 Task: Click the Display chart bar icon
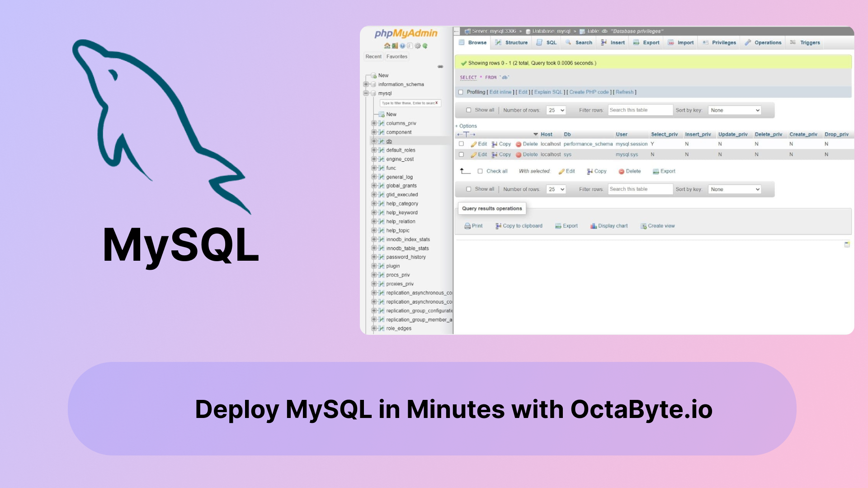[x=593, y=226]
